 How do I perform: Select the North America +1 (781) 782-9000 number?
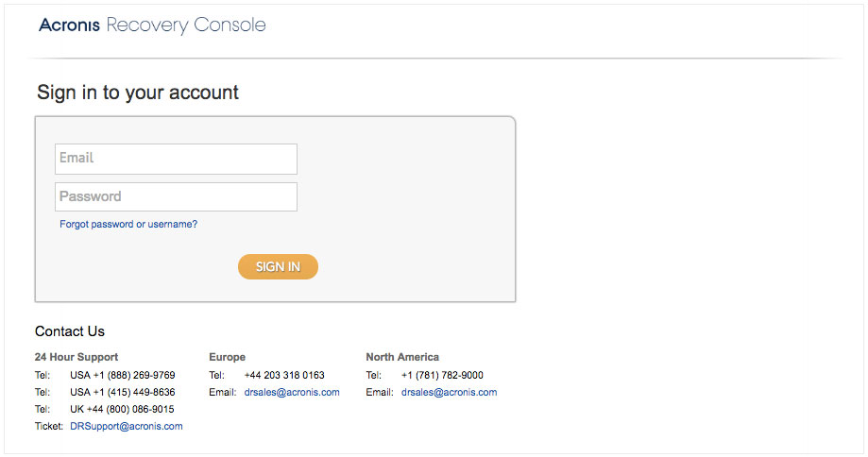pyautogui.click(x=442, y=375)
